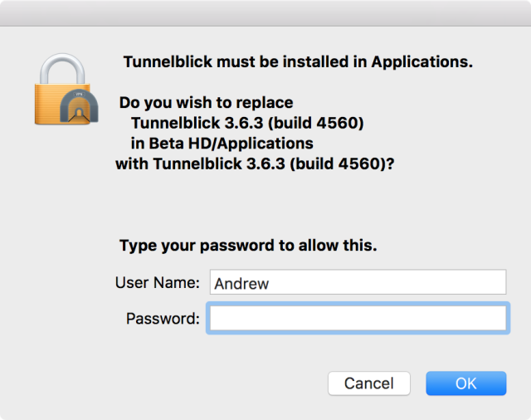This screenshot has height=420, width=531.
Task: Confirm the install with the OK button
Action: 466,383
